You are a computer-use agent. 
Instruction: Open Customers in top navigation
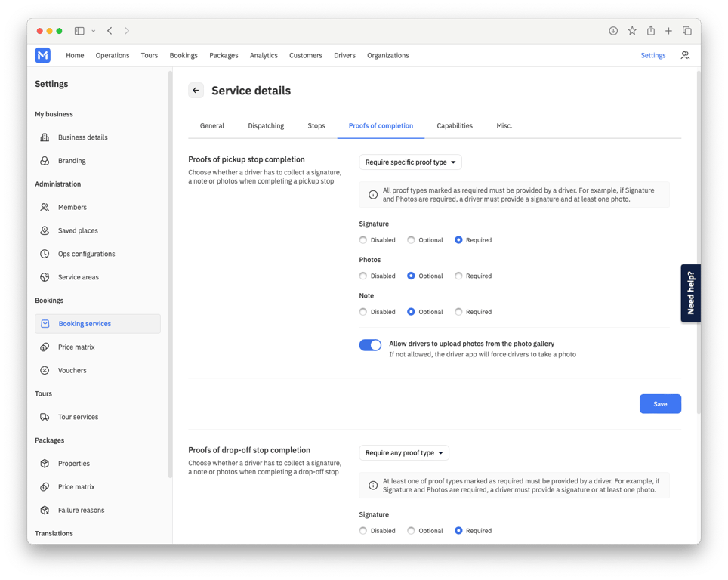point(306,55)
